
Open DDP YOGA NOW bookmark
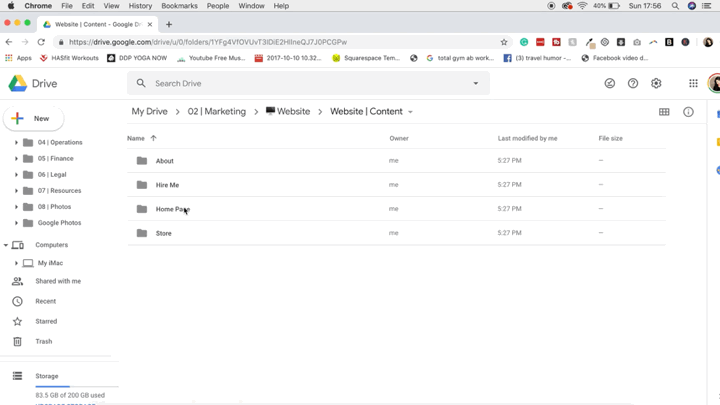point(137,58)
